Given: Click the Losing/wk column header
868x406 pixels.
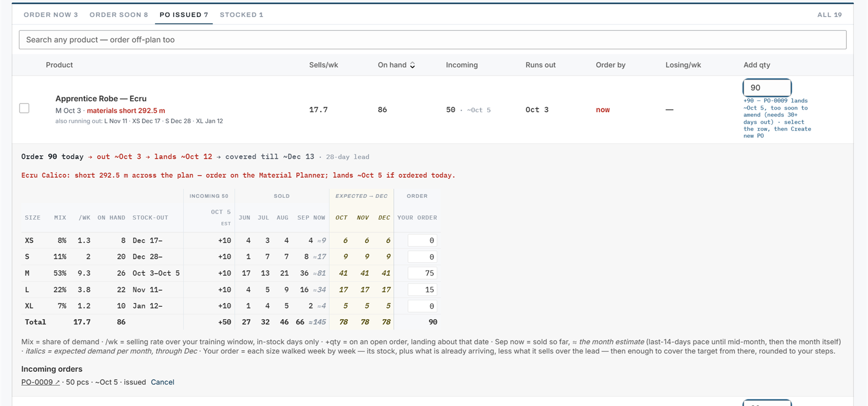Looking at the screenshot, I should pyautogui.click(x=683, y=65).
